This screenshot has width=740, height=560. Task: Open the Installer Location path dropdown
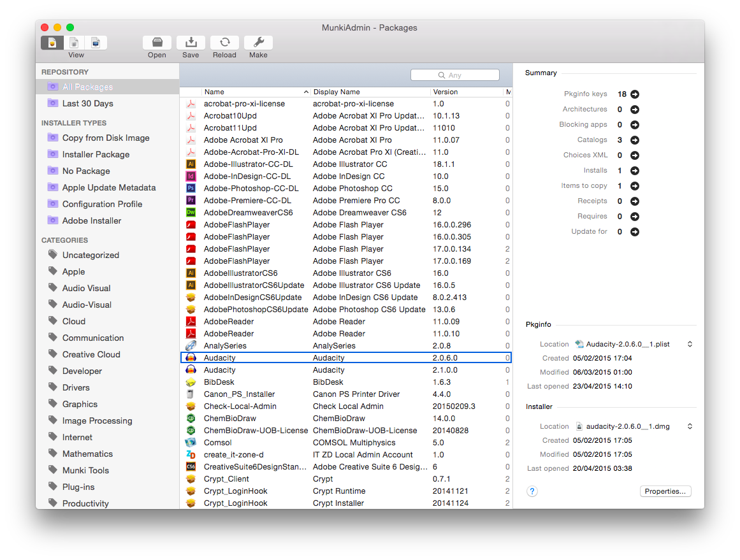pos(690,426)
